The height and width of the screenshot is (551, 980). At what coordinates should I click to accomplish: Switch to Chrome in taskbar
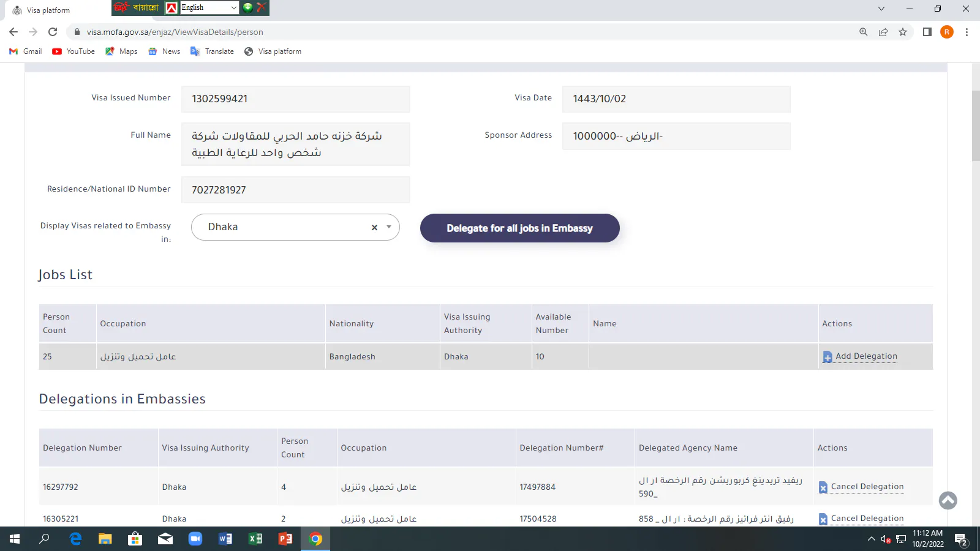point(315,539)
